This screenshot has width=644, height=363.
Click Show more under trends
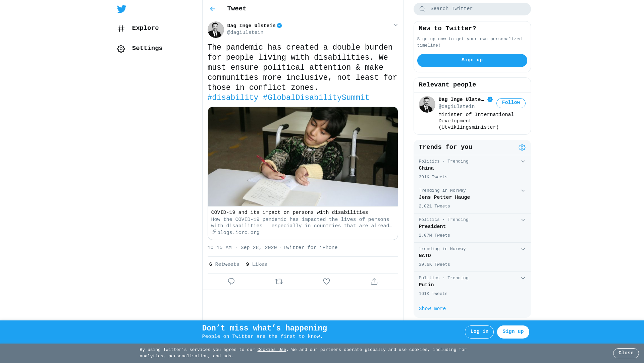[x=432, y=309]
